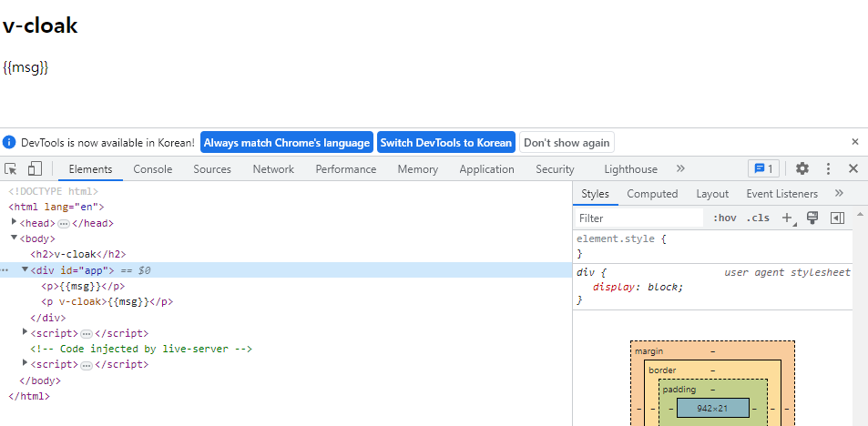Click Don't show again button
This screenshot has width=868, height=426.
click(567, 142)
